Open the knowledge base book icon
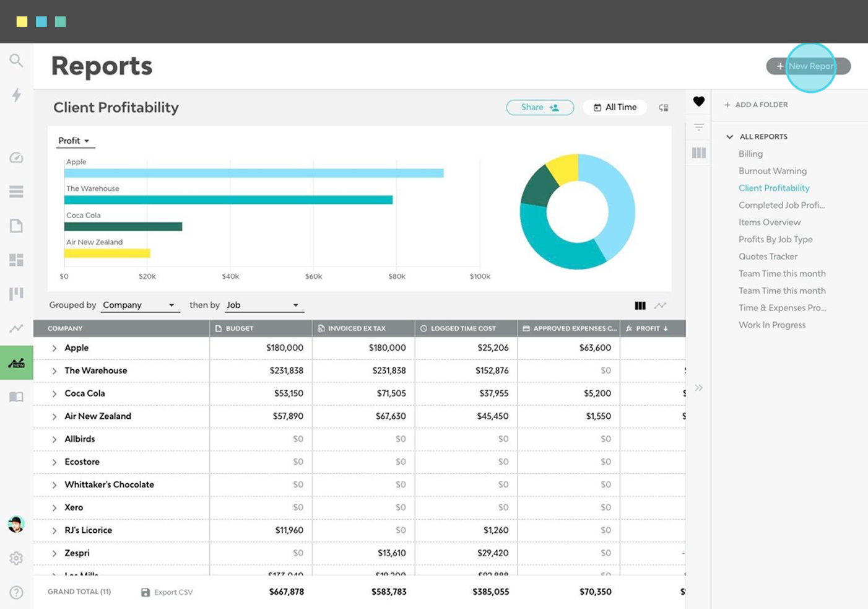The image size is (868, 609). coord(16,397)
